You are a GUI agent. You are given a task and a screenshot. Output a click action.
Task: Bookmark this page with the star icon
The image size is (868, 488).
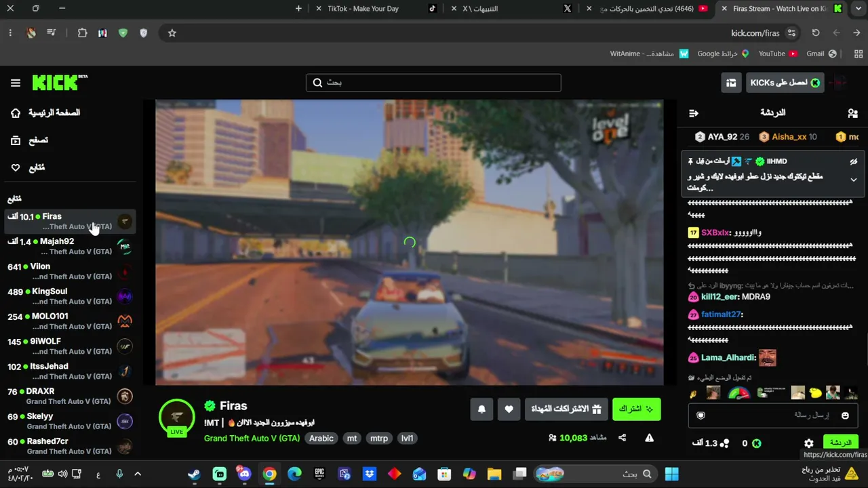172,33
